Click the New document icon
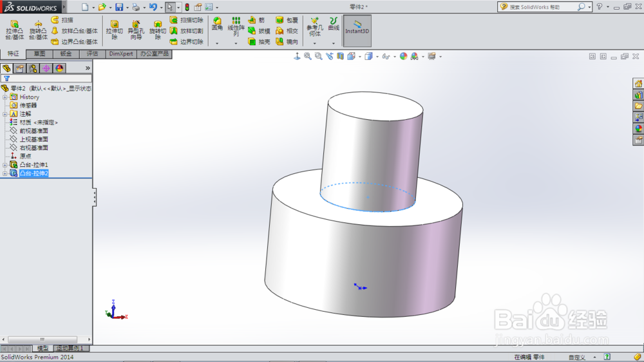 tap(85, 7)
